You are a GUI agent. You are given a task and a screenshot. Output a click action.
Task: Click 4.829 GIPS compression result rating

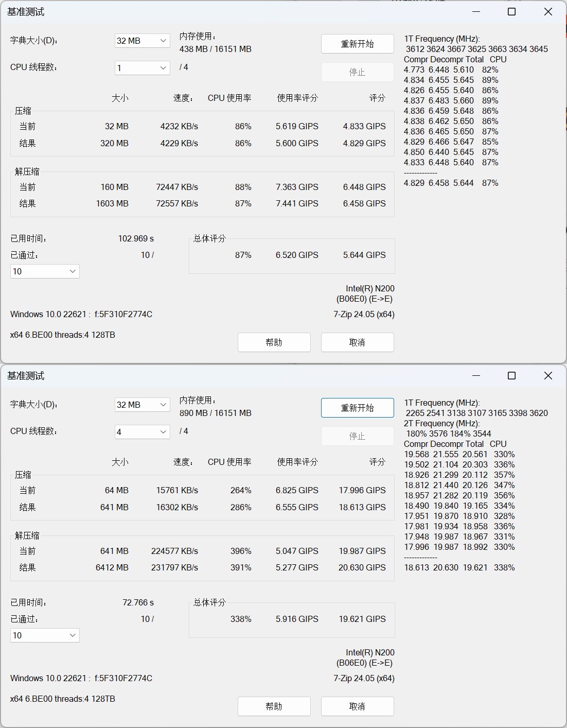click(364, 143)
